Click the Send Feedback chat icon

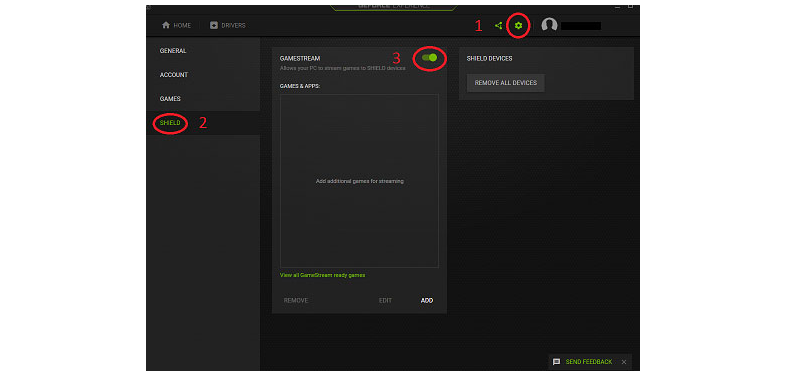[x=556, y=361]
